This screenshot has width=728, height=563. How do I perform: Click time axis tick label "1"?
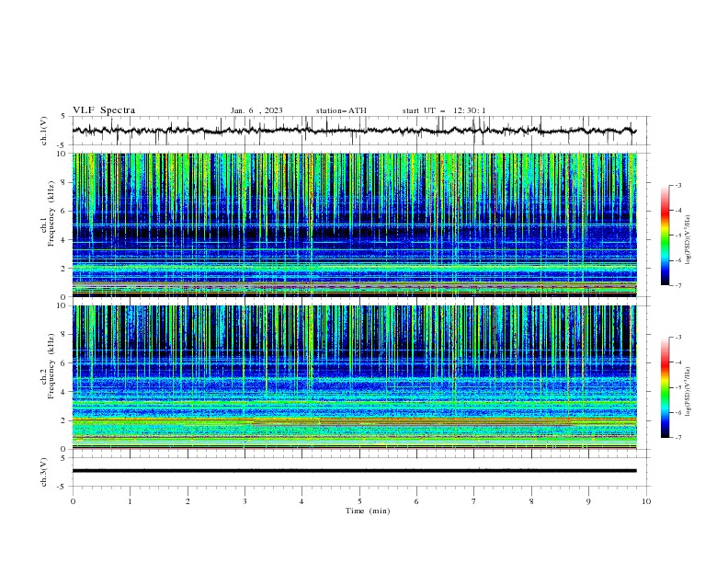pyautogui.click(x=130, y=501)
